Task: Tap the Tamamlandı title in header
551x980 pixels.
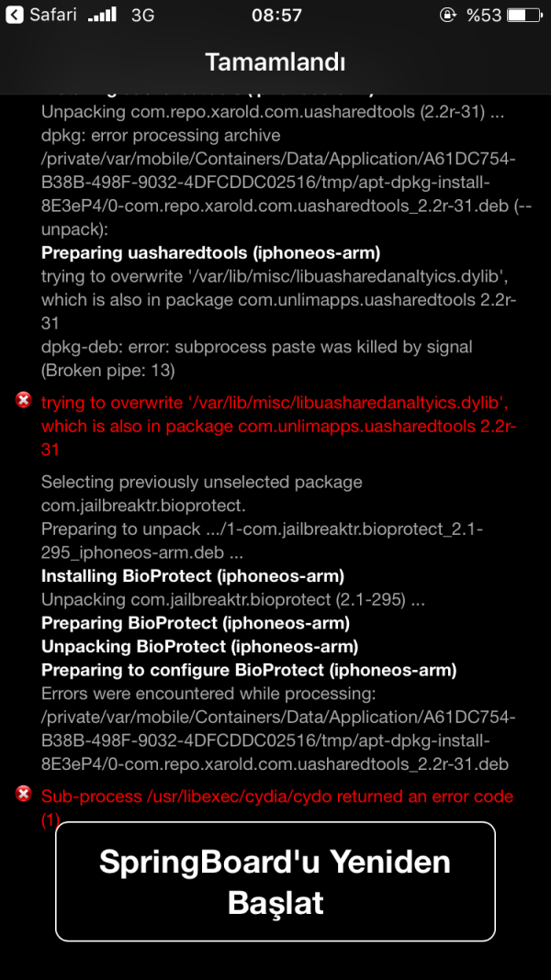Action: tap(275, 62)
